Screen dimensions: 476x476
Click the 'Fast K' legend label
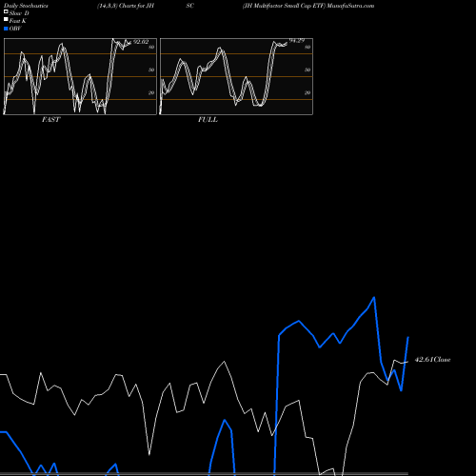point(18,21)
